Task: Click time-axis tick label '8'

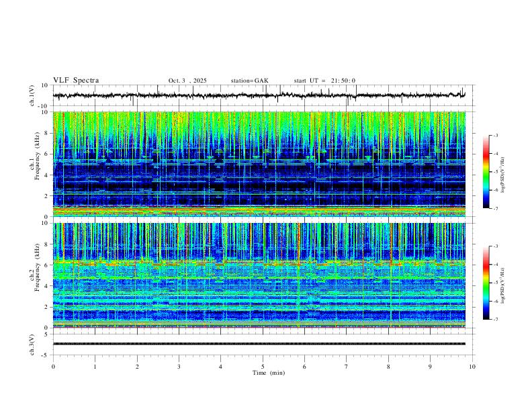Action: coord(388,367)
